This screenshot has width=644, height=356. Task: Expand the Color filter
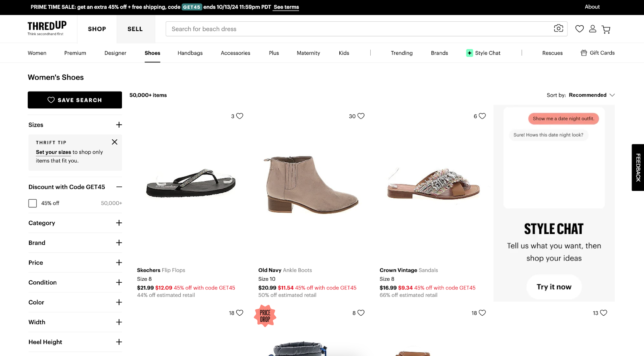point(119,302)
